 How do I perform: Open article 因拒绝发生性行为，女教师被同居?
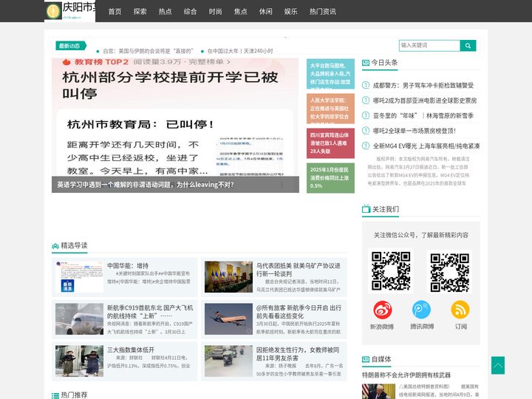click(298, 353)
